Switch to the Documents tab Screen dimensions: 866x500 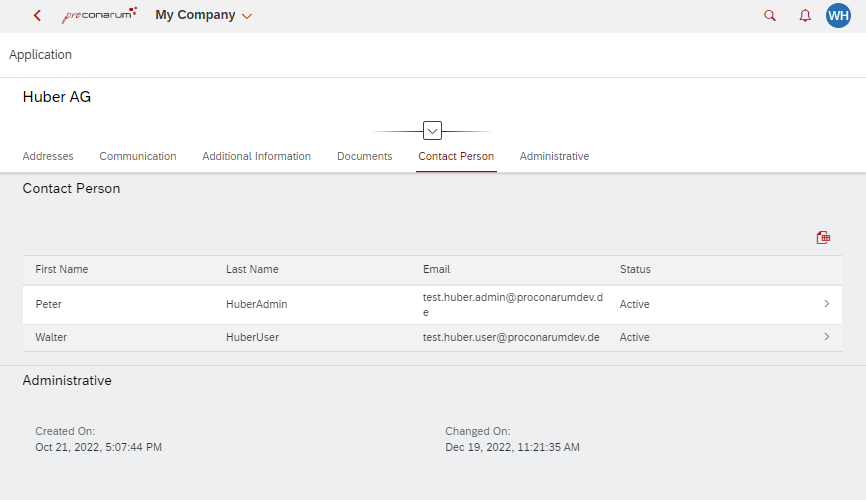[365, 156]
